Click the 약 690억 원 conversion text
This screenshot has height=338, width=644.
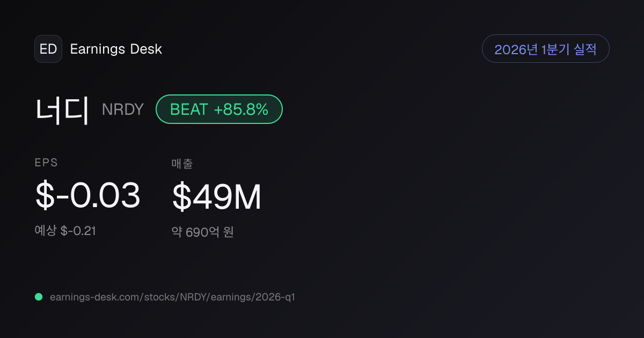[x=203, y=232]
